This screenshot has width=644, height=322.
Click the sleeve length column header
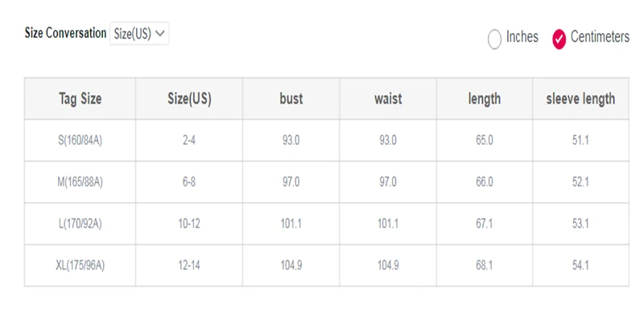(580, 98)
